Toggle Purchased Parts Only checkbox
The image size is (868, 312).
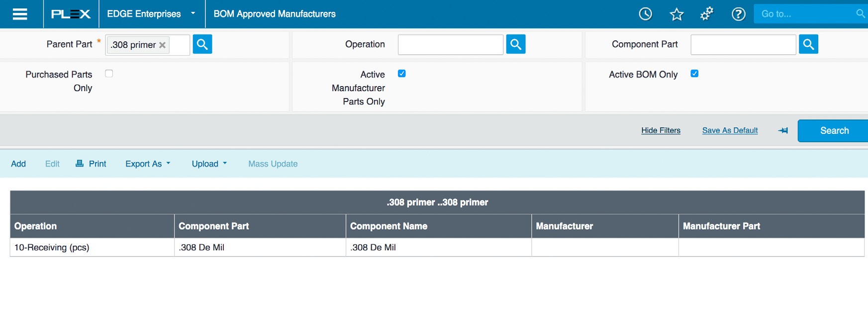109,74
